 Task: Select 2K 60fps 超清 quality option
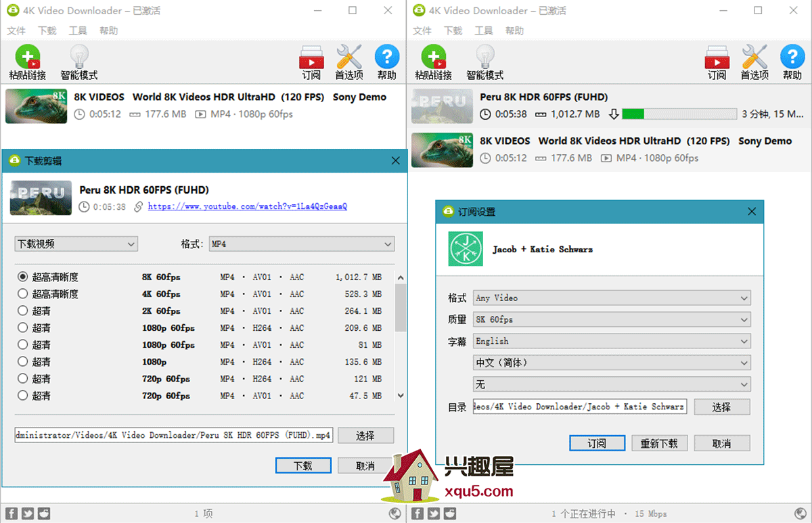tap(23, 311)
